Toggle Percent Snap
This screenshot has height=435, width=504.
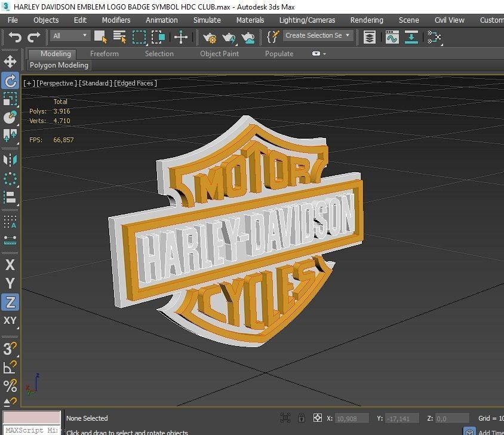(x=10, y=386)
